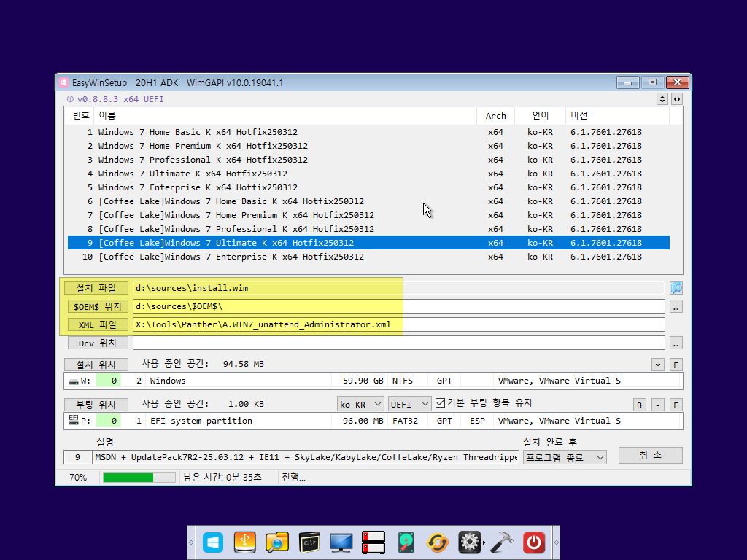This screenshot has width=747, height=560.
Task: Select [Coffee Lake] Home Basic row 6
Action: coord(368,201)
